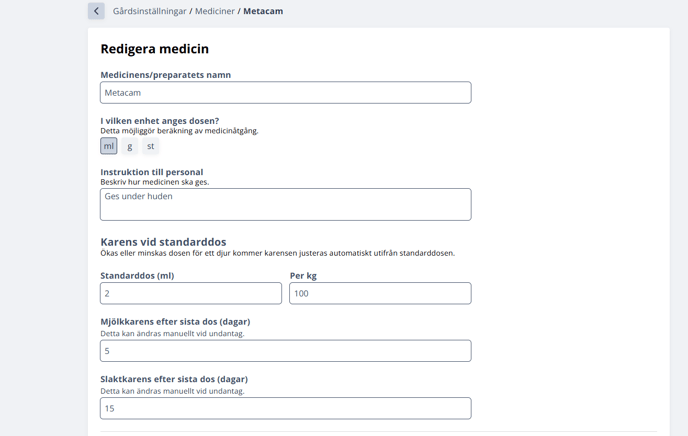Click the 'Karens vid standarddos' section heading
Image resolution: width=688 pixels, height=436 pixels.
[163, 242]
